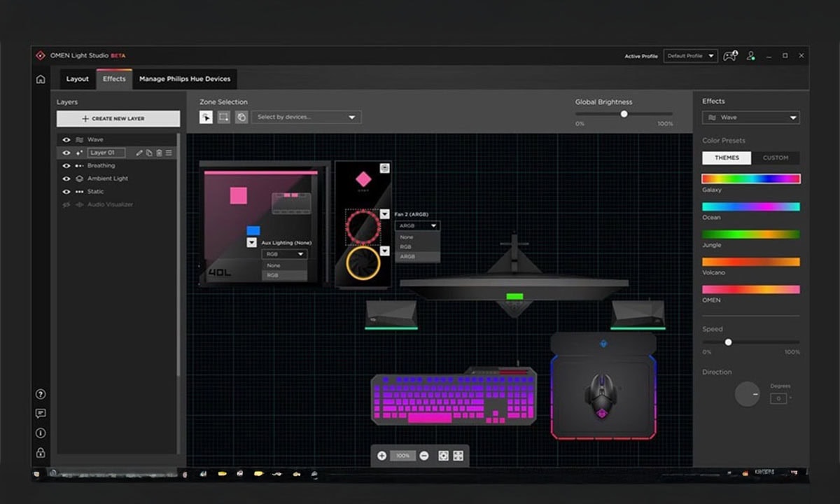Select the keyboard device on canvas
Screen dimensions: 840x504
click(x=454, y=396)
